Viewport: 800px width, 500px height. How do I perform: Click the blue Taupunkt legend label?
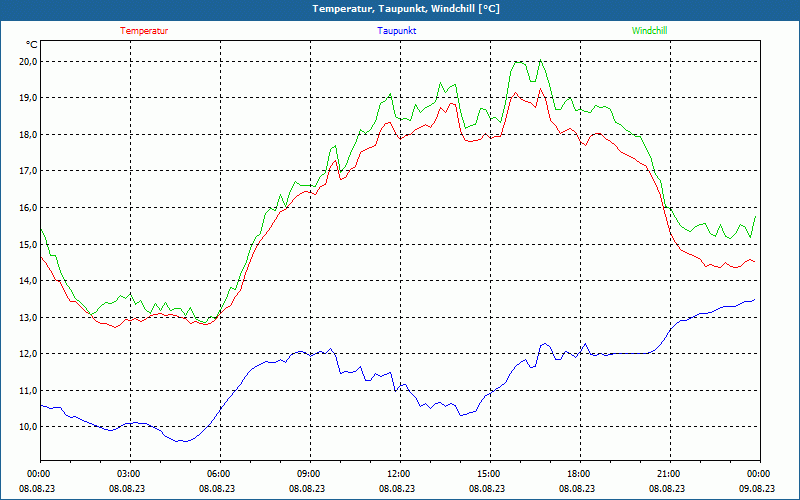(396, 31)
